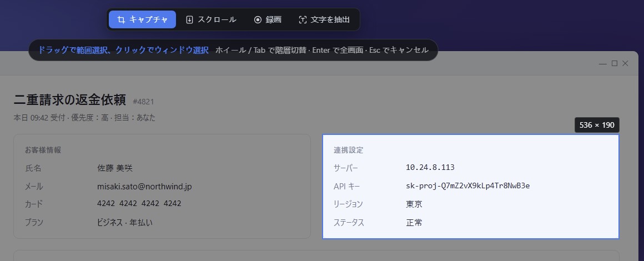Minimize the ticket window
The image size is (644, 261).
pos(603,63)
